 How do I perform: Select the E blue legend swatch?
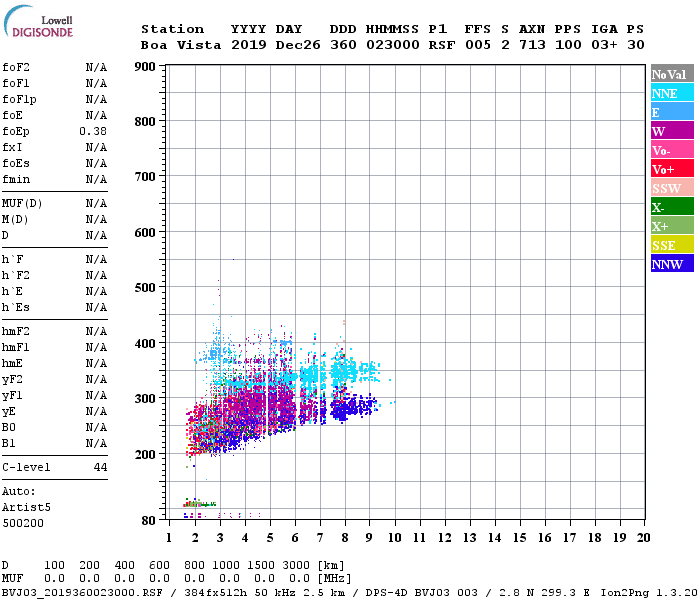coord(672,112)
